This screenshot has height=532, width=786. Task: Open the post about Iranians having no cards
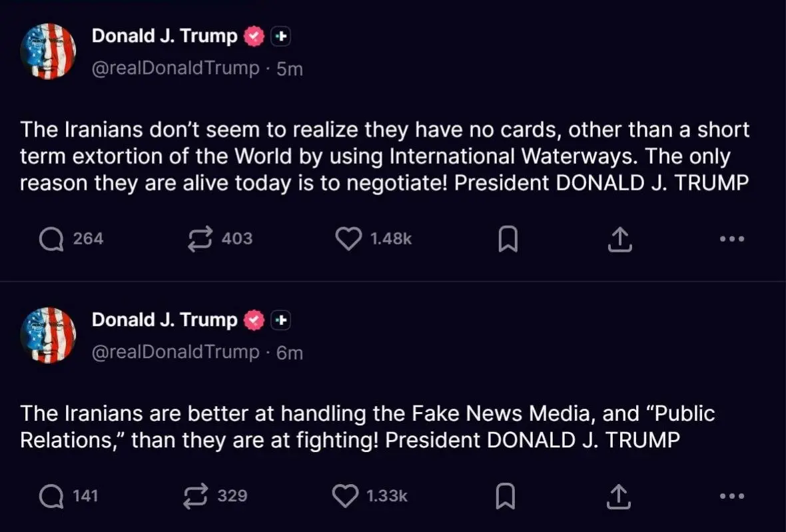pos(384,156)
